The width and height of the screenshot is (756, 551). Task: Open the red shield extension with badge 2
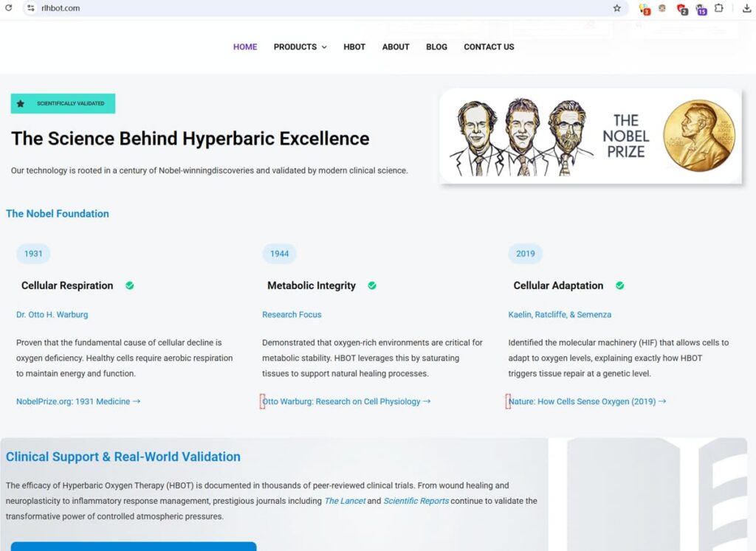(x=681, y=9)
